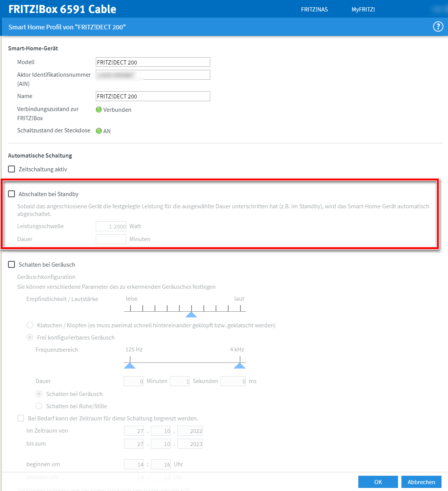Confirm with the OK button
Screen dimensions: 448x491
(x=378, y=482)
